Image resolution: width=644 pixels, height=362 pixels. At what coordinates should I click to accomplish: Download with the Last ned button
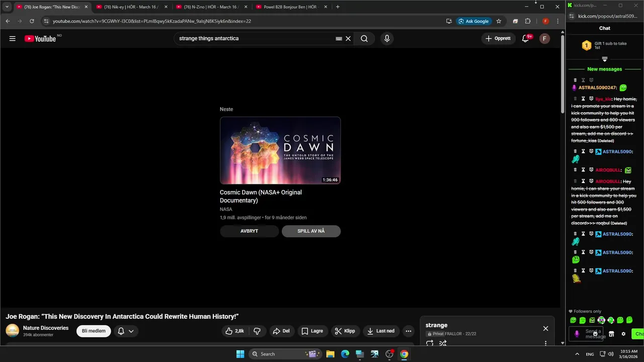click(381, 331)
